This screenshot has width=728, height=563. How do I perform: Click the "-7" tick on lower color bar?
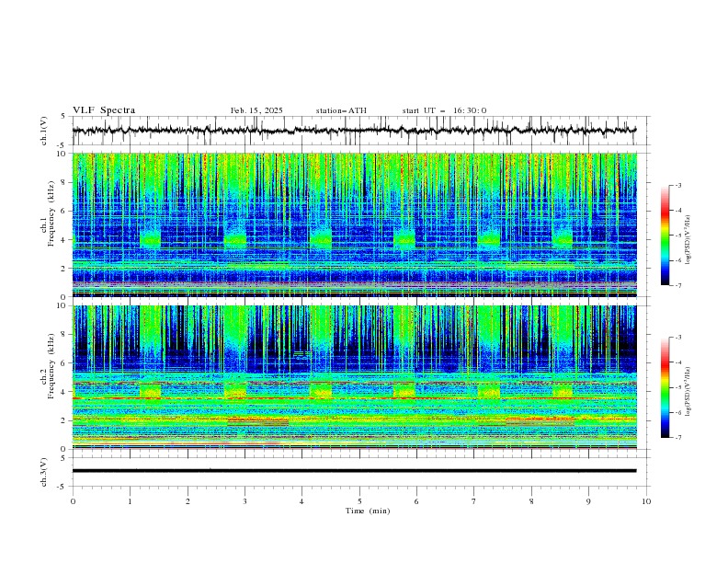coord(677,438)
